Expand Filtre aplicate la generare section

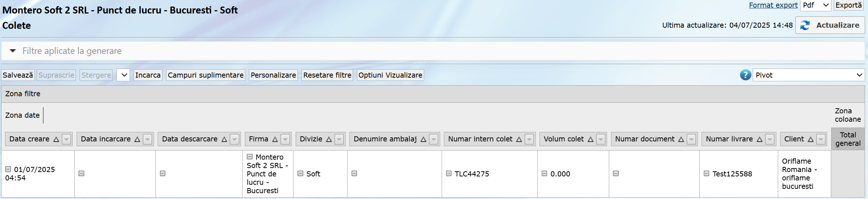(13, 51)
